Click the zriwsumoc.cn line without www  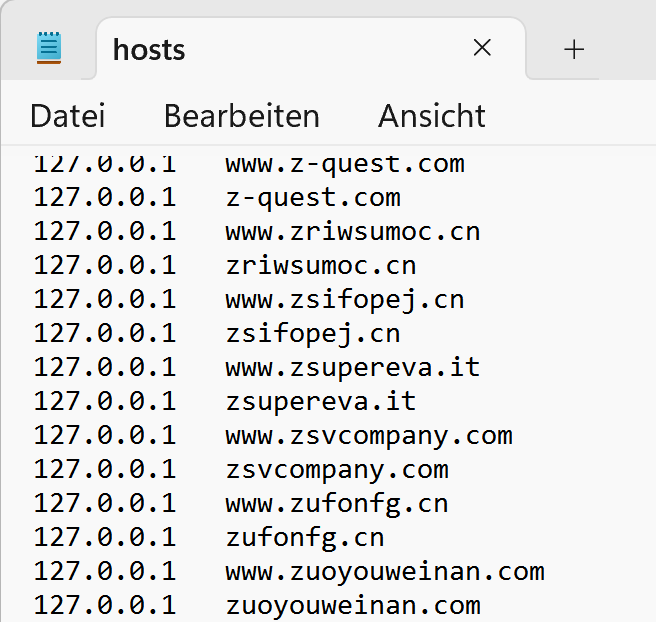[321, 265]
